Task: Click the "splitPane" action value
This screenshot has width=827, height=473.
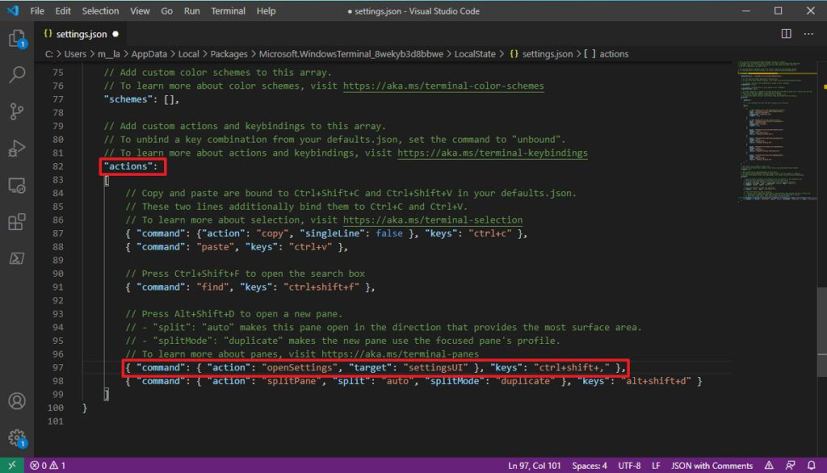Action: (x=291, y=381)
